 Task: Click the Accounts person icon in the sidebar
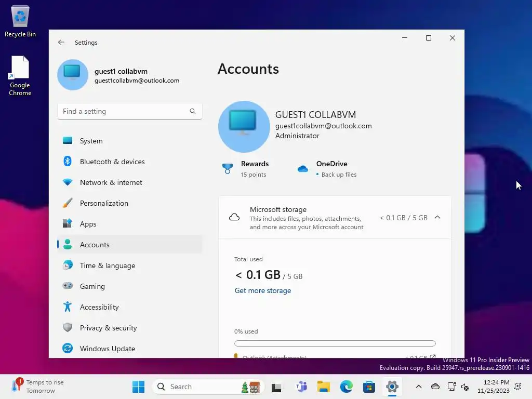[x=68, y=244]
